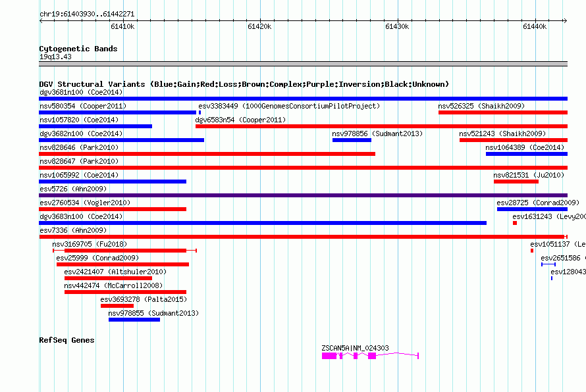The width and height of the screenshot is (586, 392).
Task: Click the esv25999 (Conrad2009) red bar
Action: [122, 264]
